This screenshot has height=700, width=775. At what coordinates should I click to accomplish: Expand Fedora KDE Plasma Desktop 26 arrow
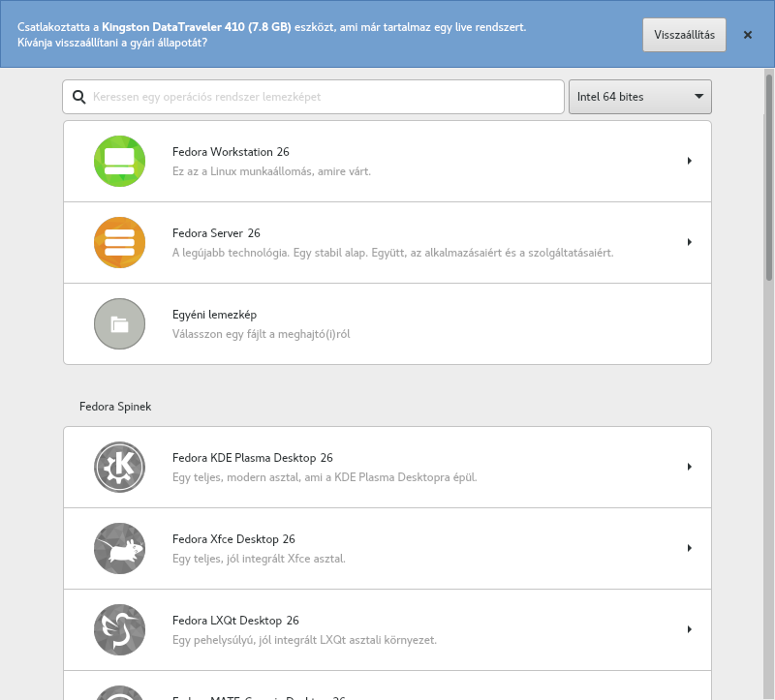(x=690, y=467)
